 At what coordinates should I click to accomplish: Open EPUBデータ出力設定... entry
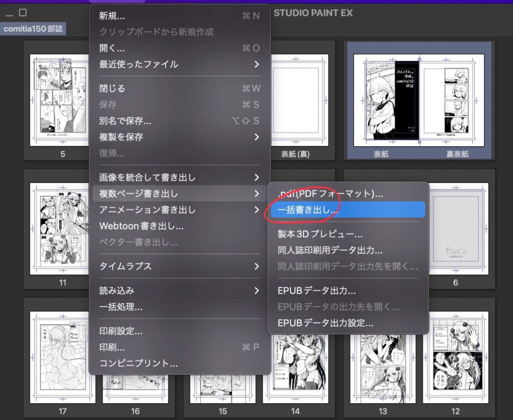click(348, 323)
